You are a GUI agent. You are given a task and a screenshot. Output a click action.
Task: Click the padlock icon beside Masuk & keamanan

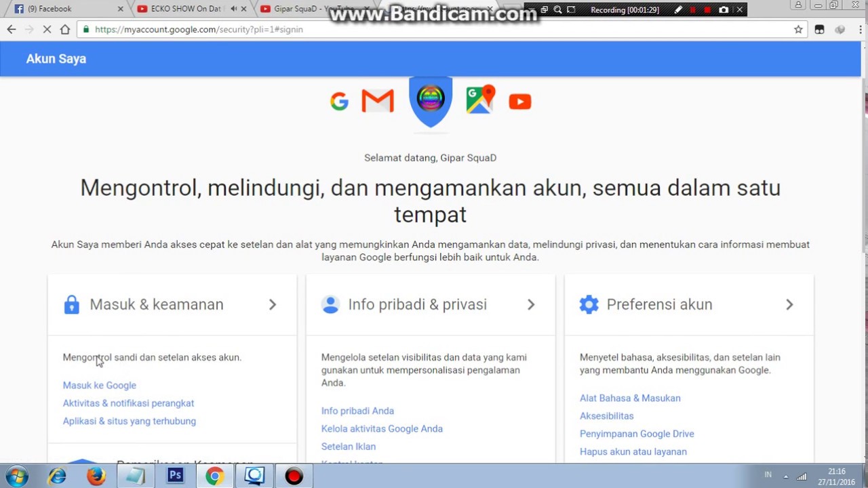coord(71,304)
